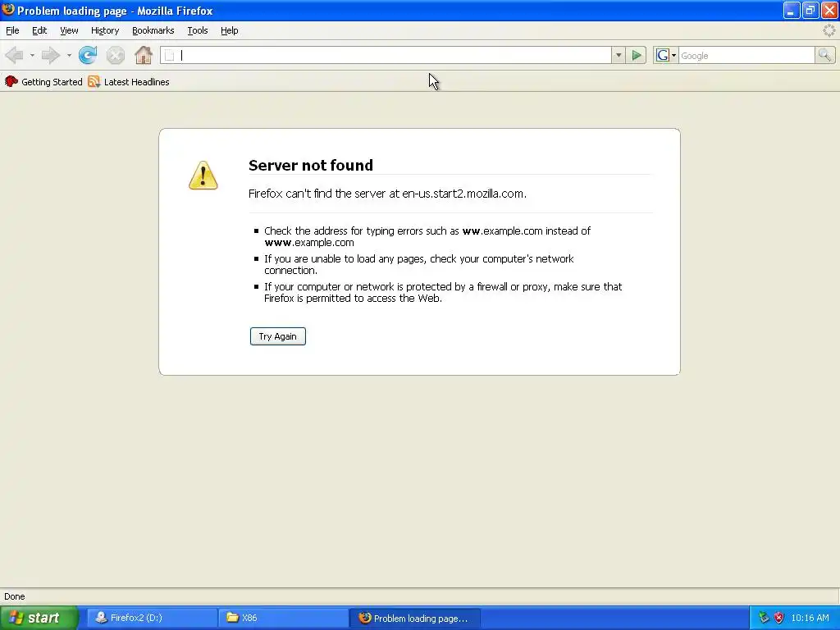The image size is (840, 630).
Task: Go forward with the Forward arrow button
Action: tap(50, 55)
